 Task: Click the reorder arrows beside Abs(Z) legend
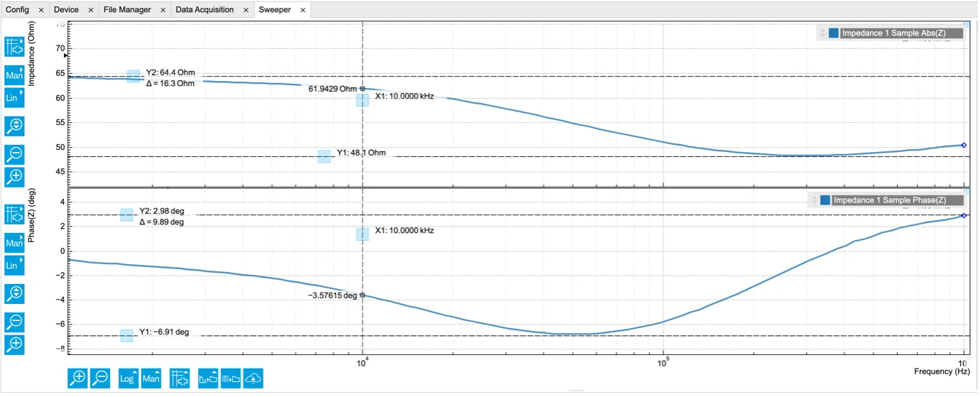(x=822, y=33)
